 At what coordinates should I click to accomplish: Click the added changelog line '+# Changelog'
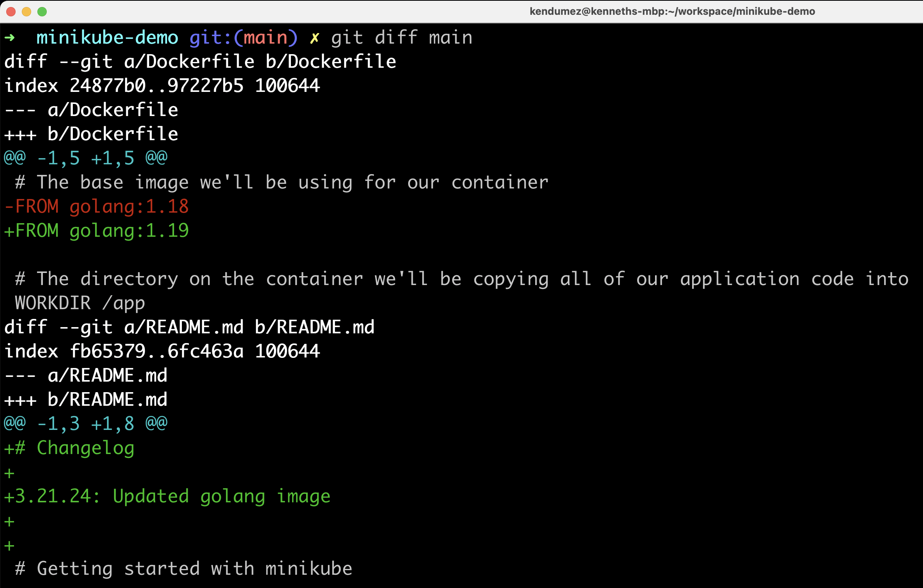(69, 447)
